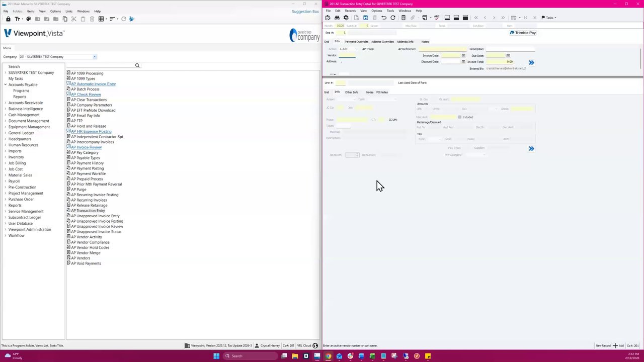Viewport: 644px width, 362px height.
Task: Click the save floppy disk icon
Action: (366, 18)
